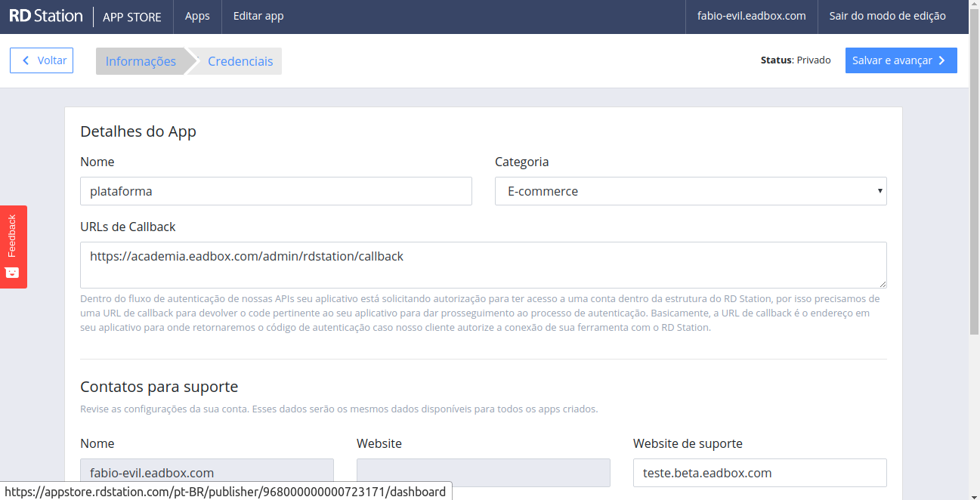Viewport: 980px width, 500px height.
Task: Switch to the Informações step tab
Action: (141, 61)
